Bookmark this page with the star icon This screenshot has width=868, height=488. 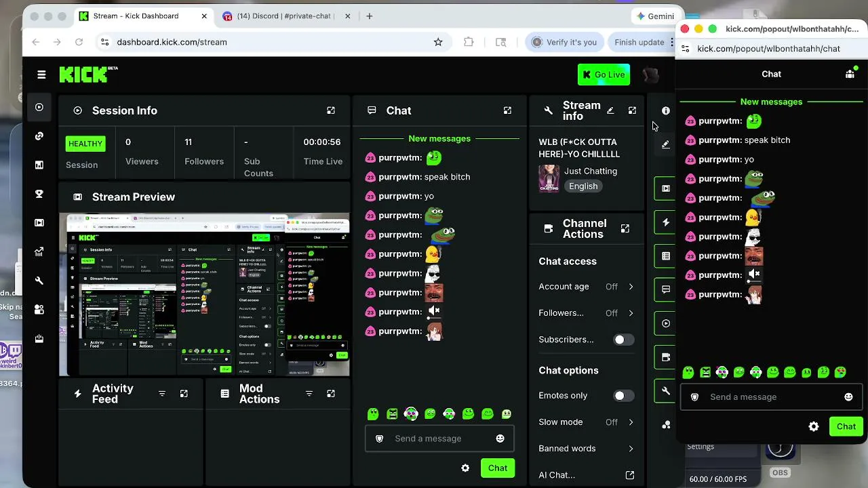click(438, 42)
